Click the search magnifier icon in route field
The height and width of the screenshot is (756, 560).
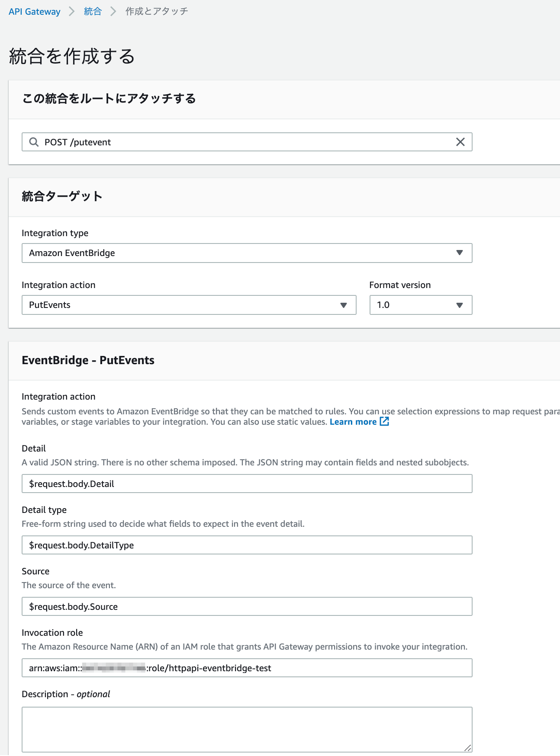(x=34, y=142)
